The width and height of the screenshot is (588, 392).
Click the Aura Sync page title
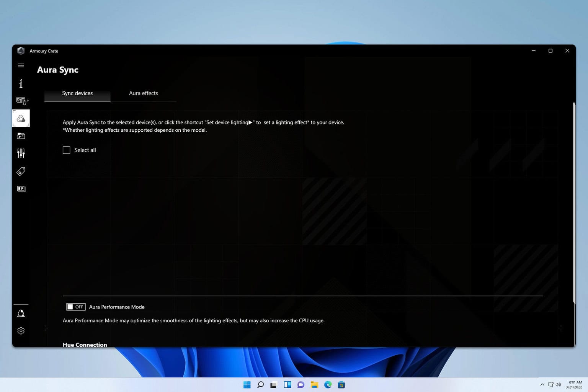58,70
